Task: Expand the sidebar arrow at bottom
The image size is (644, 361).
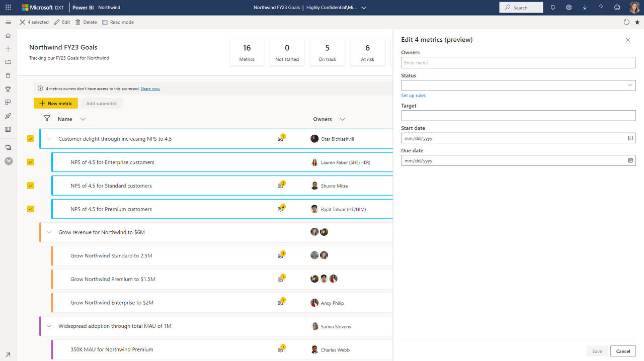Action: coord(8,354)
